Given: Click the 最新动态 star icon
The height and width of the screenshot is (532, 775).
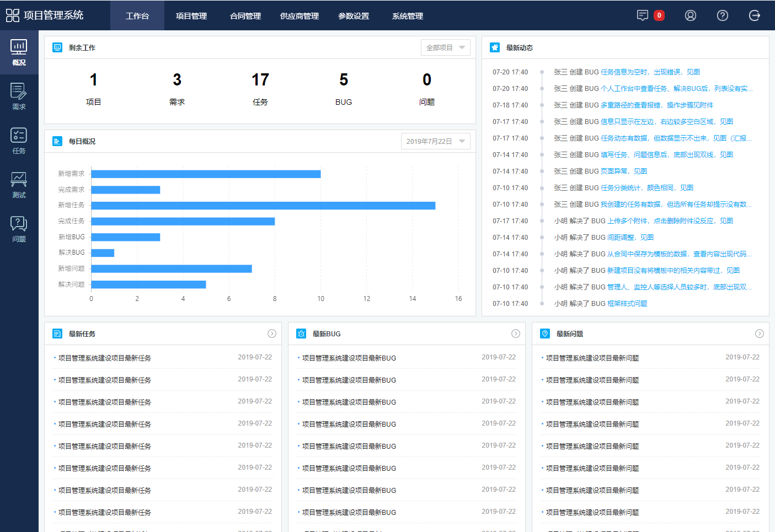Looking at the screenshot, I should (x=495, y=47).
